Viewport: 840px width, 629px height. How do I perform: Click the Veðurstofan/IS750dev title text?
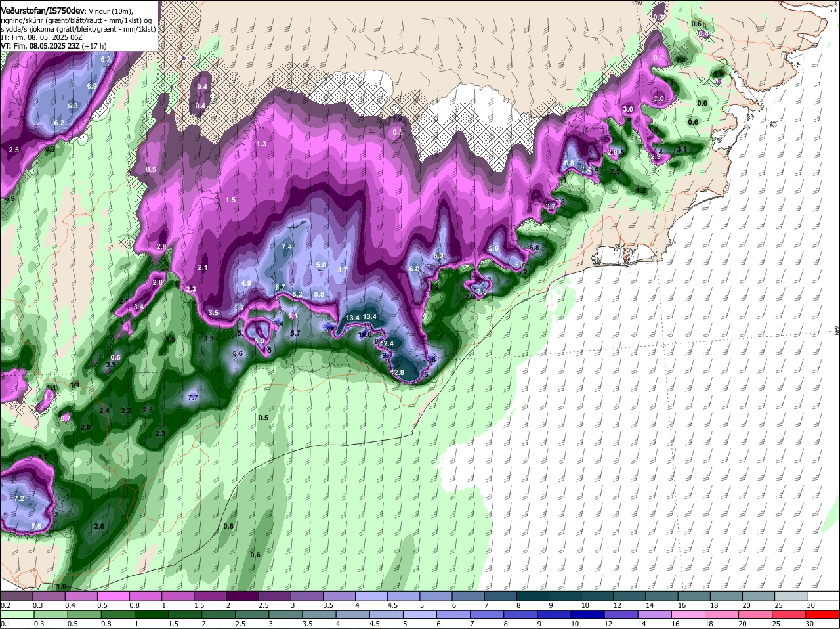[x=43, y=11]
